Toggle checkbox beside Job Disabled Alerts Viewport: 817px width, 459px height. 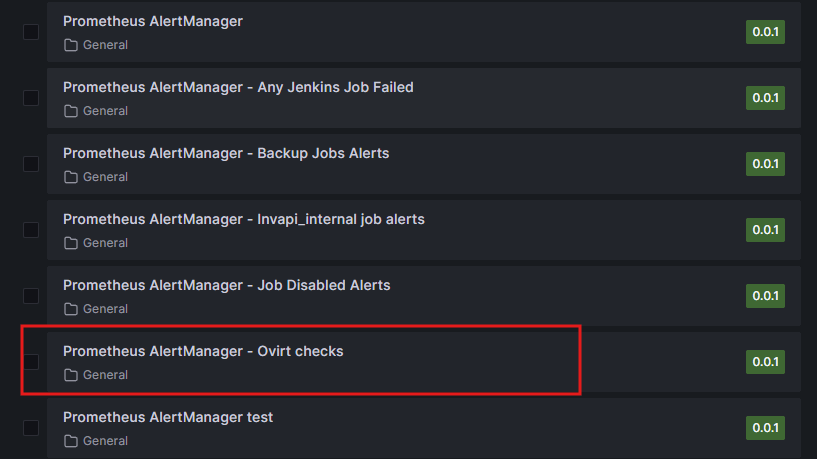[31, 296]
